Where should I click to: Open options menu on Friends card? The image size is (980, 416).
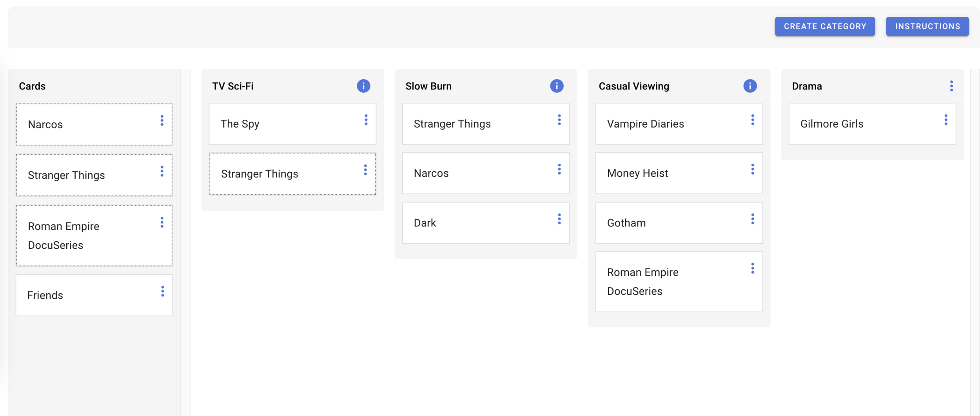coord(163,291)
